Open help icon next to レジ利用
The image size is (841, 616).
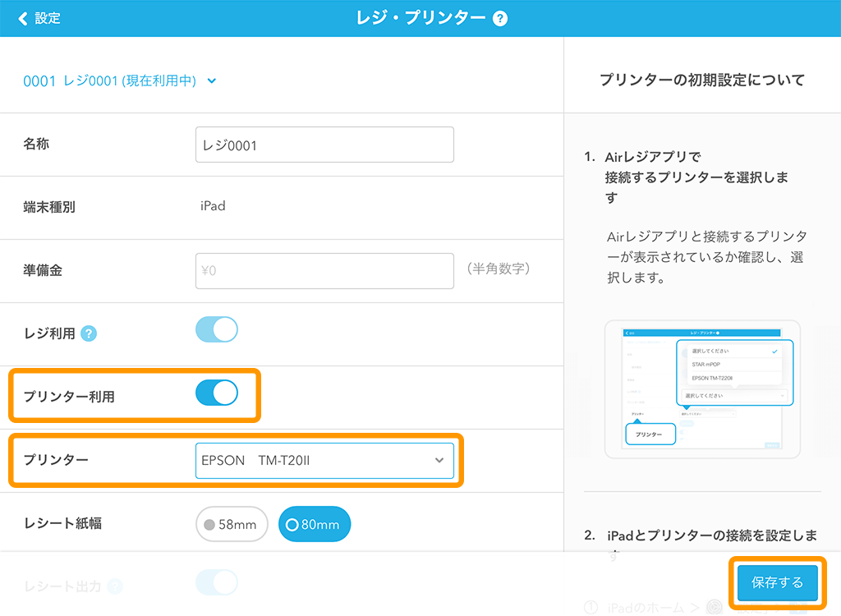89,333
